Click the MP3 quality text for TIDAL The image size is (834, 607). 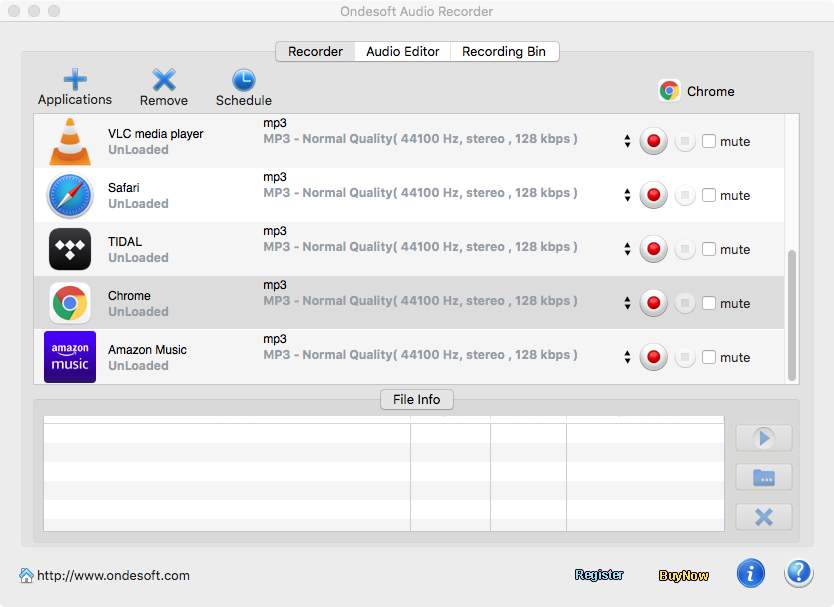click(420, 247)
